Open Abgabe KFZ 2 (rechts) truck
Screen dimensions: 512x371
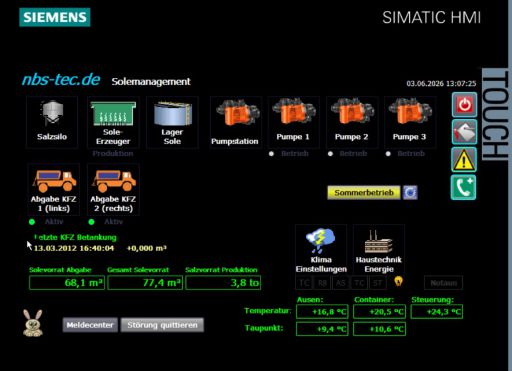[113, 189]
